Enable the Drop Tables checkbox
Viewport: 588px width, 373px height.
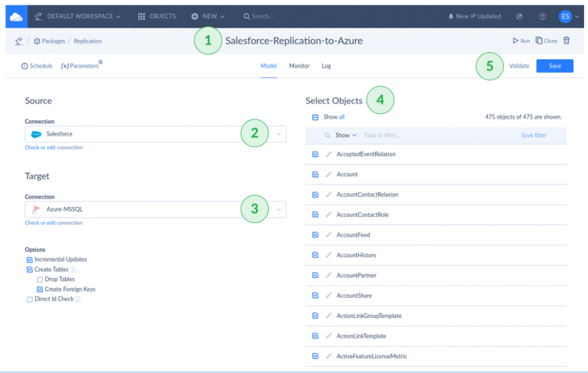point(40,280)
